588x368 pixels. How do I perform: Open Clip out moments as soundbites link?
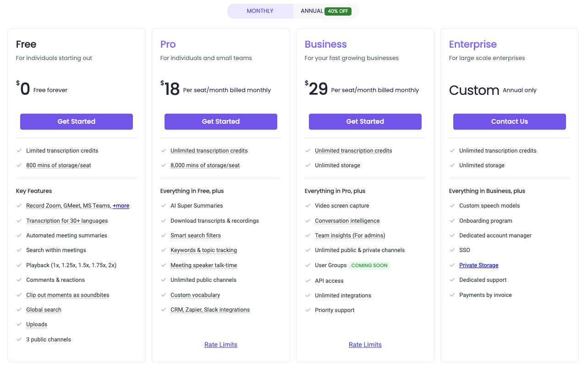pos(67,295)
